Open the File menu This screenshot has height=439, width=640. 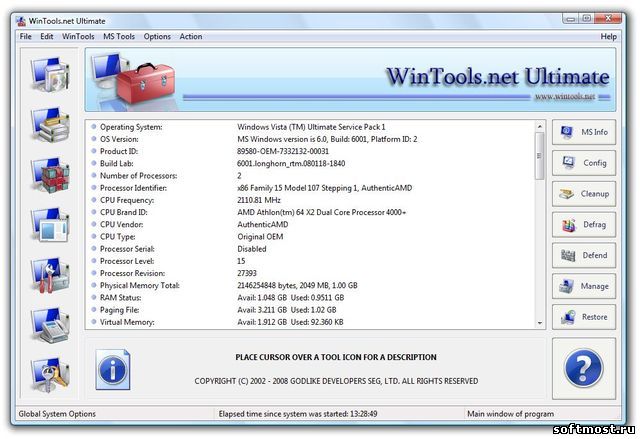25,36
